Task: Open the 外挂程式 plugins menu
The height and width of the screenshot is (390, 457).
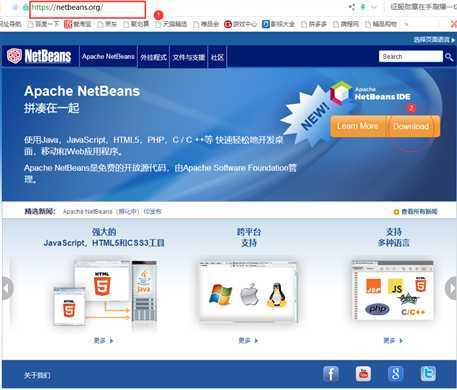Action: click(153, 57)
